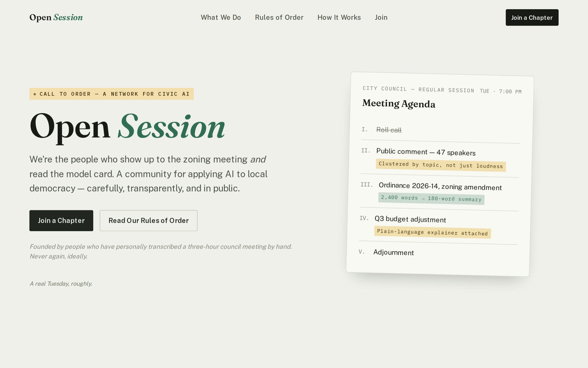Screen dimensions: 588x368
Task: Click the A real Tuesday, roughly caption
Action: (x=61, y=284)
